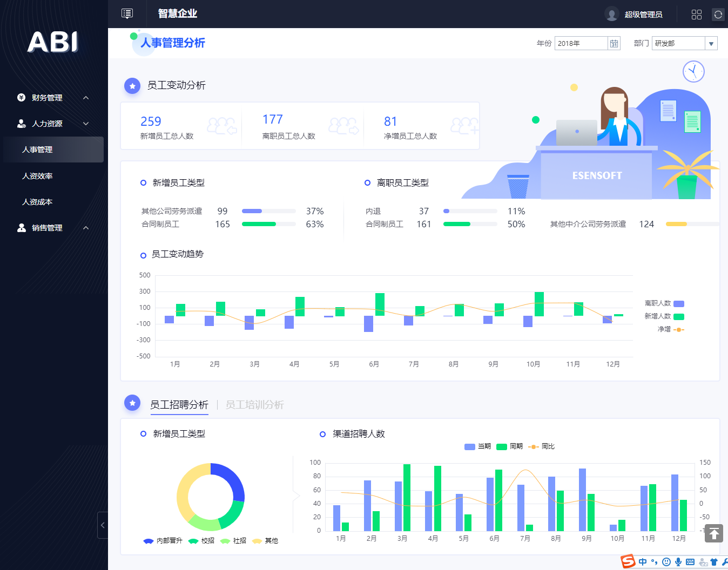This screenshot has width=728, height=570.
Task: Click the refresh icon in top bar
Action: point(718,15)
